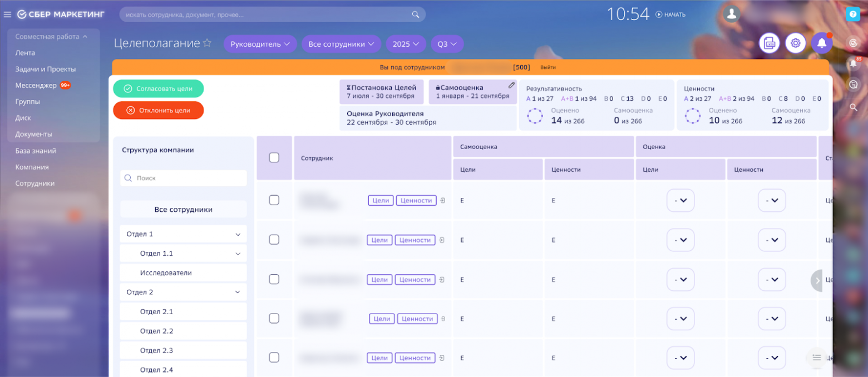Open the Руководитель dropdown filter
The width and height of the screenshot is (868, 377).
click(x=260, y=44)
